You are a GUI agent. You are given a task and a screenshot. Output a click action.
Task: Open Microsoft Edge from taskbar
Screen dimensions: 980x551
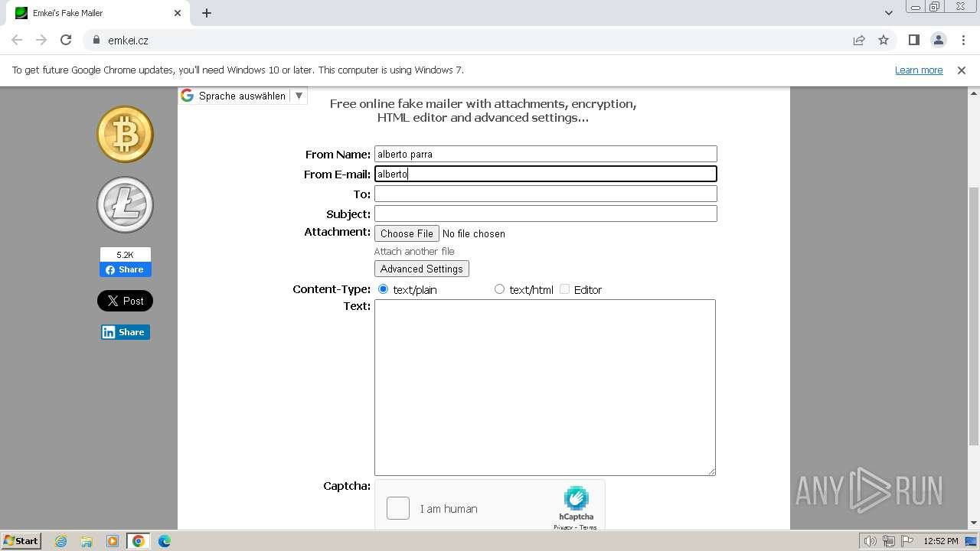pyautogui.click(x=165, y=541)
